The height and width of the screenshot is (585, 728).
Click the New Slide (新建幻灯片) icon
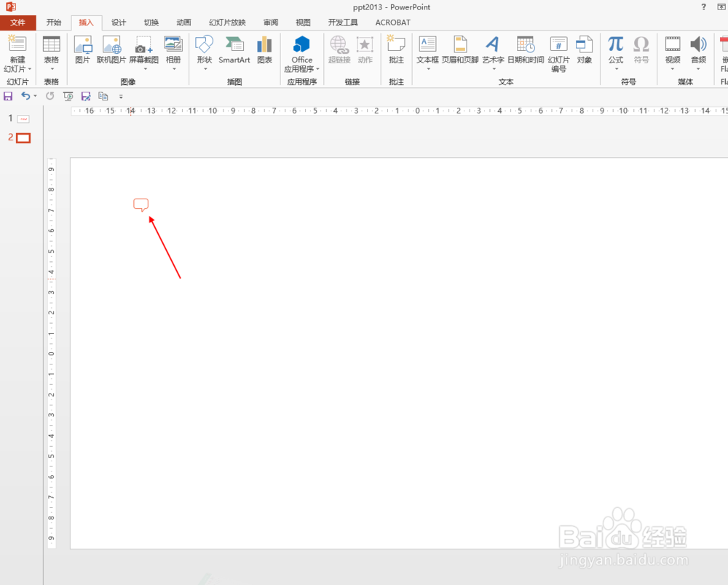point(17,44)
